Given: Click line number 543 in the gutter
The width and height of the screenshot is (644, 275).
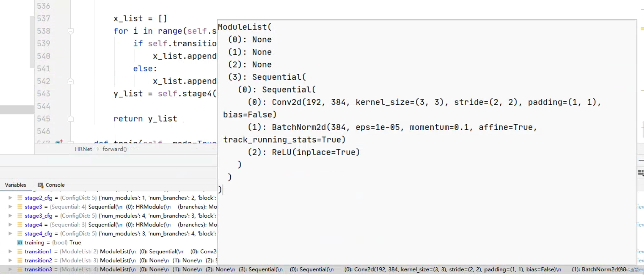Looking at the screenshot, I should (x=44, y=94).
